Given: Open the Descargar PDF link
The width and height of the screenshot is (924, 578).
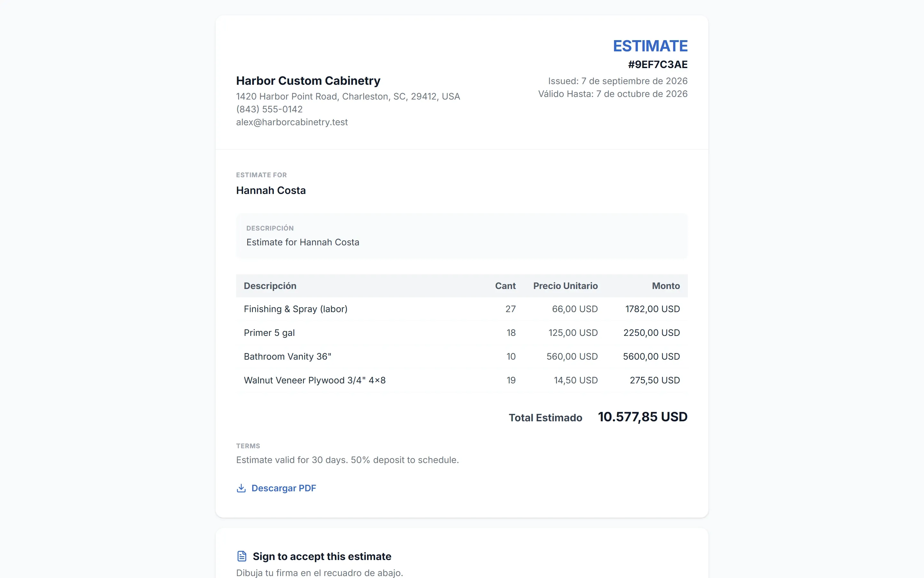Looking at the screenshot, I should coord(283,488).
